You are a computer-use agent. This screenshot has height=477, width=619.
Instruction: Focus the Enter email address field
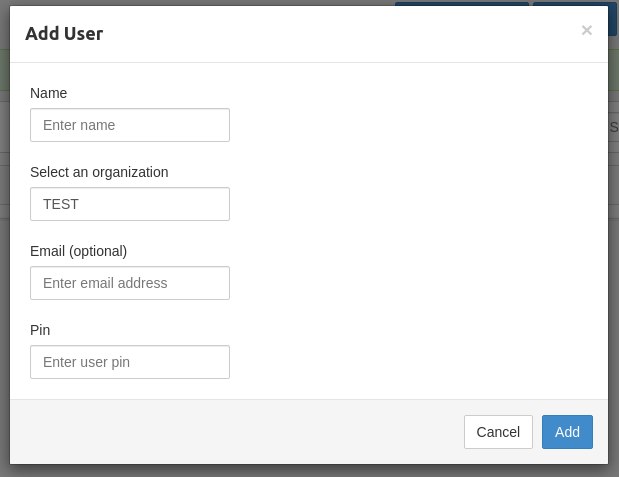130,283
